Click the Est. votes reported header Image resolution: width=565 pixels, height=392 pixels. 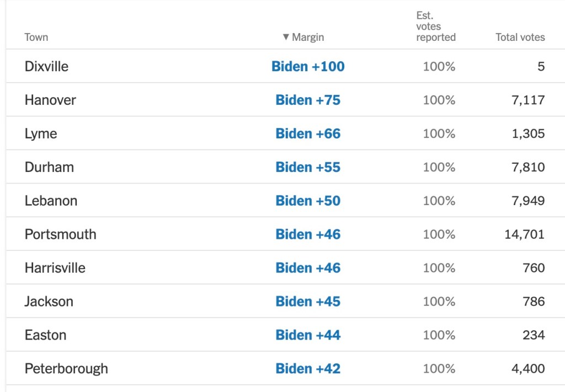click(436, 26)
